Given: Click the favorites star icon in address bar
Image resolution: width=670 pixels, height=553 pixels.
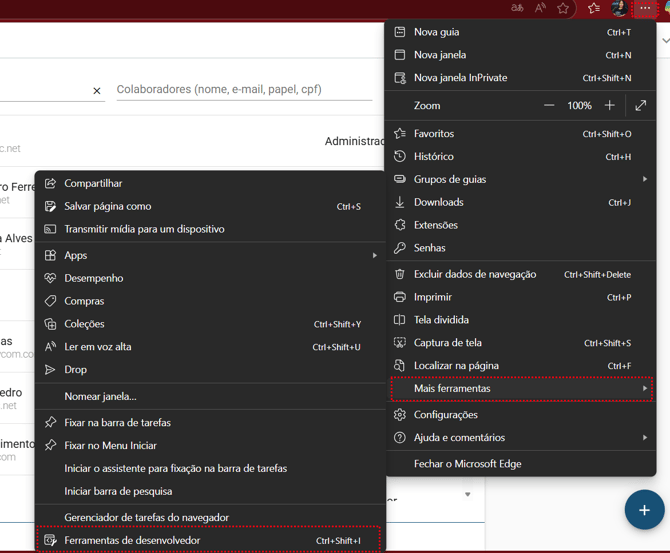Looking at the screenshot, I should pyautogui.click(x=564, y=8).
